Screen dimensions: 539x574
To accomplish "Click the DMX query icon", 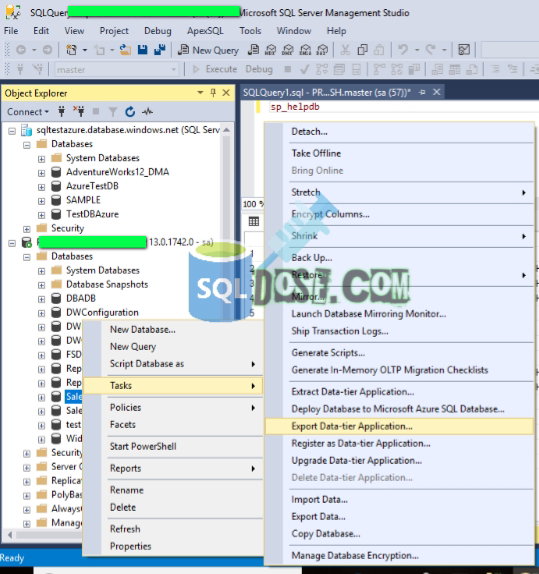I will click(x=288, y=49).
